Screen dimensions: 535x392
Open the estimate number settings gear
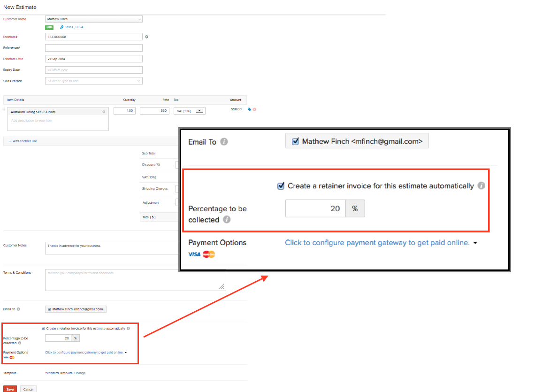pyautogui.click(x=147, y=37)
